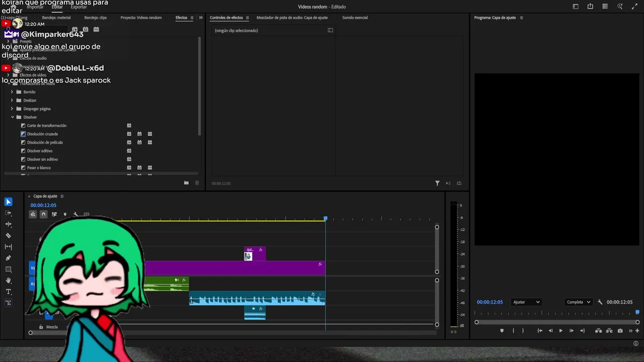Export frame with the camera icon

620,331
